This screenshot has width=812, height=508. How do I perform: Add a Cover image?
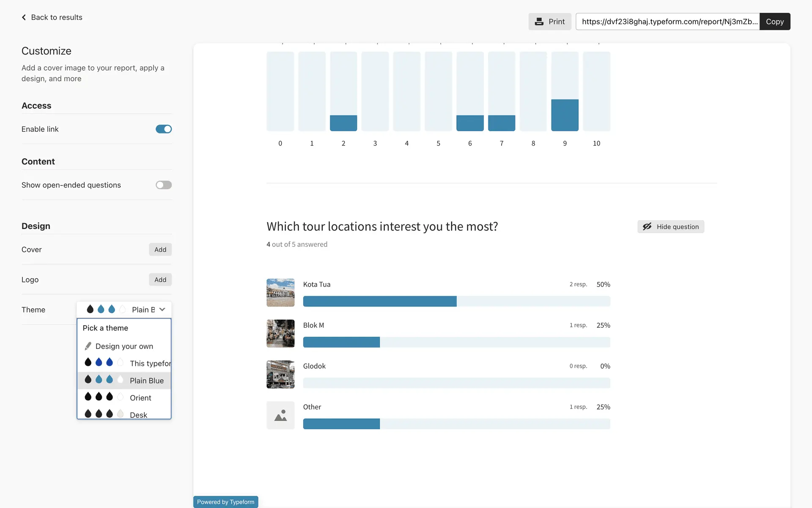[160, 250]
